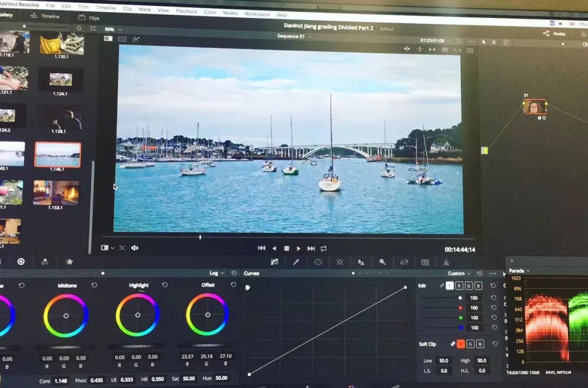The height and width of the screenshot is (388, 588).
Task: Select the fireplace clip thumbnail 1.153.1
Action: (x=56, y=193)
